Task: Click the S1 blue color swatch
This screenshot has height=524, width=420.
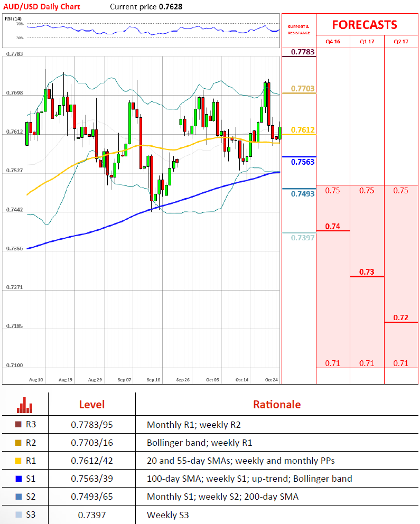Action: pos(18,479)
